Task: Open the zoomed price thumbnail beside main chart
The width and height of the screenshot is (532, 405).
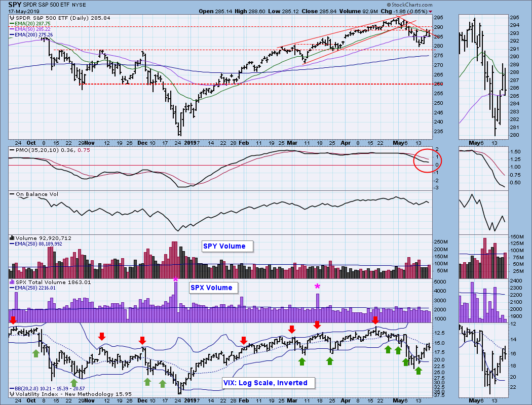Action: (x=483, y=76)
